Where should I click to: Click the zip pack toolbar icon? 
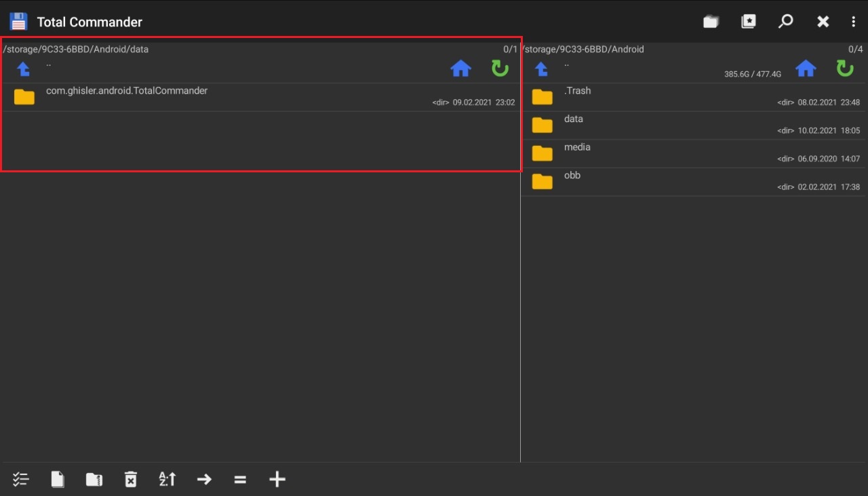click(x=94, y=479)
